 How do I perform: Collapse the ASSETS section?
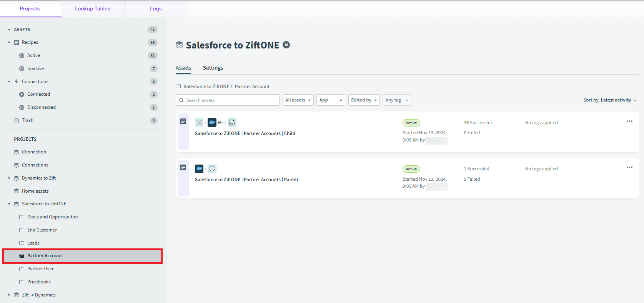(9, 30)
